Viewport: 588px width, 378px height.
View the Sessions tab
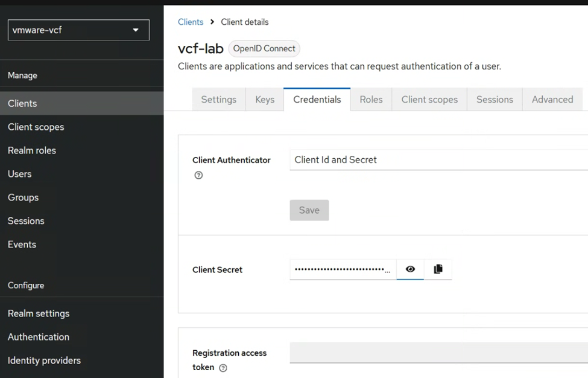(x=495, y=100)
